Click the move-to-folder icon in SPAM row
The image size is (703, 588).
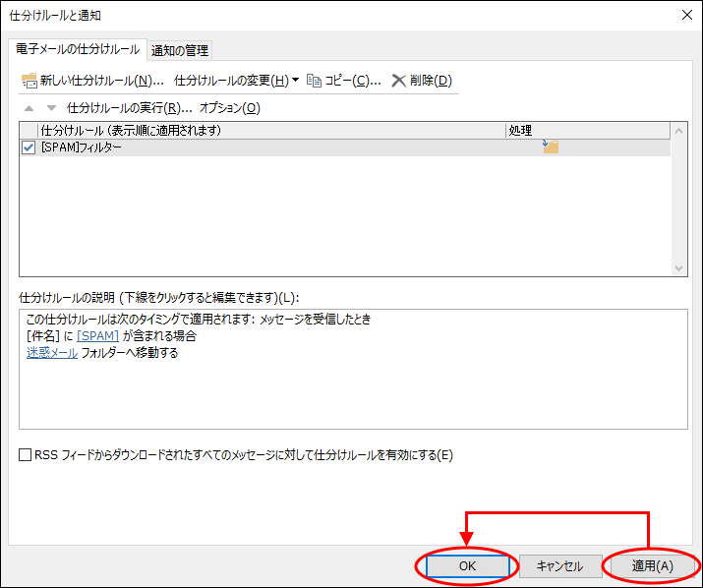click(x=551, y=147)
